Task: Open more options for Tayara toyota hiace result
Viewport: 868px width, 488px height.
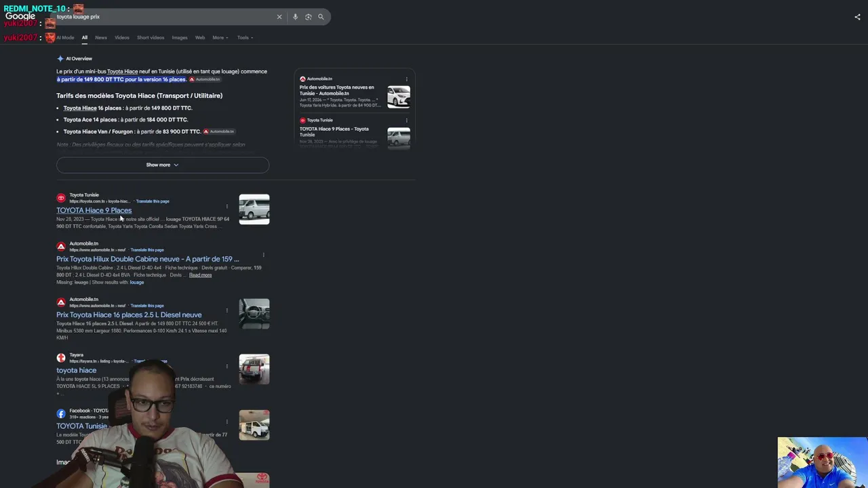Action: point(226,366)
